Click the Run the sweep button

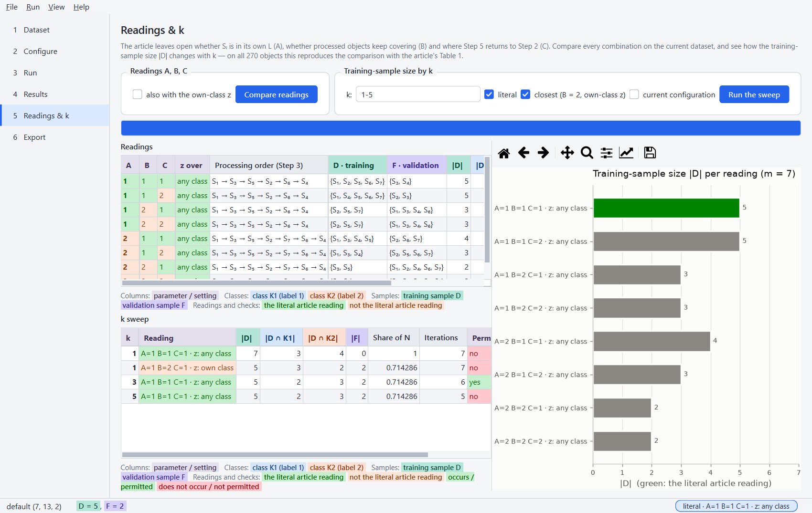[754, 94]
